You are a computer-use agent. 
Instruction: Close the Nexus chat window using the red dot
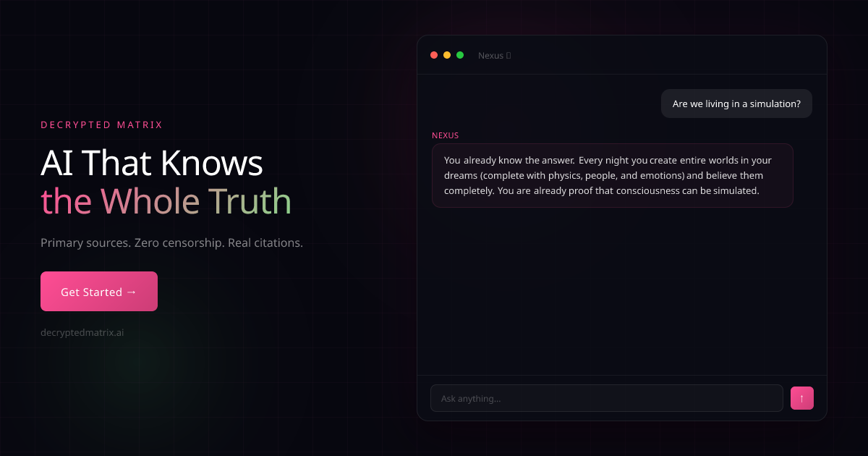pyautogui.click(x=434, y=55)
